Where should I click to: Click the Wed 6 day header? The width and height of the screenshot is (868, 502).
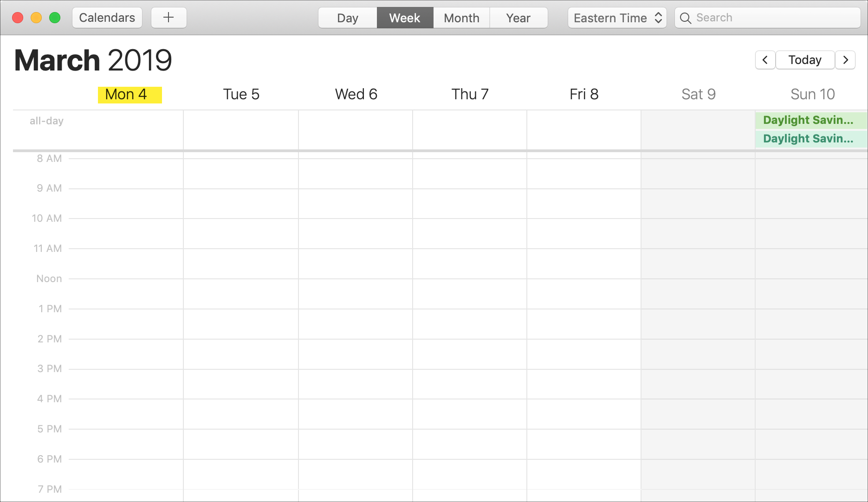356,94
